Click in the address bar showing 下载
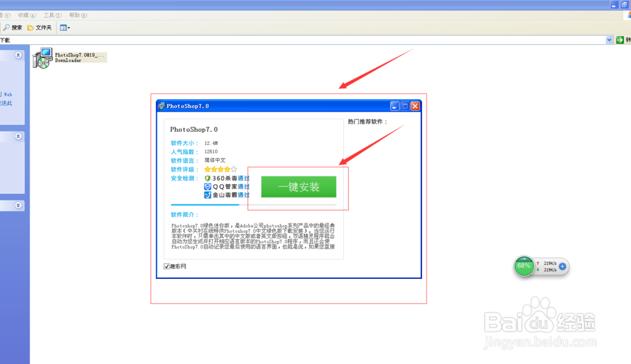The height and width of the screenshot is (364, 631). (302, 40)
